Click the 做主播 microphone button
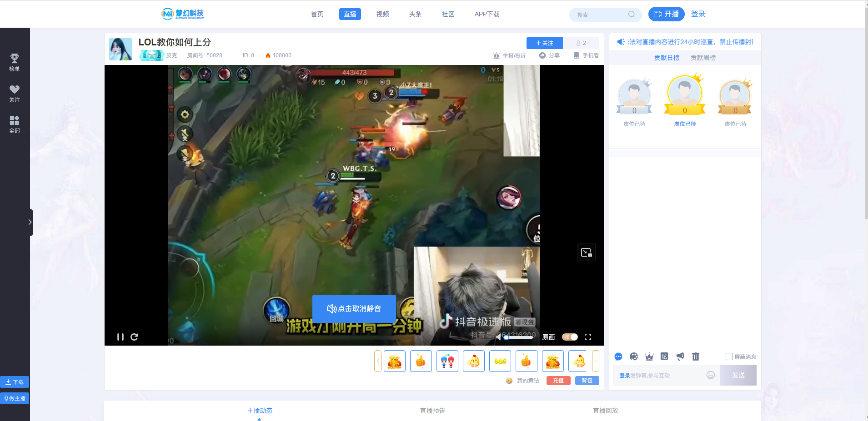Screen dimensions: 868x421 (x=15, y=398)
